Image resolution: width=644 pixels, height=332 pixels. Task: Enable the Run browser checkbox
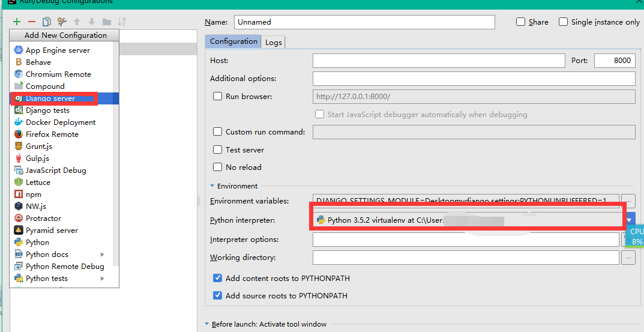[217, 97]
